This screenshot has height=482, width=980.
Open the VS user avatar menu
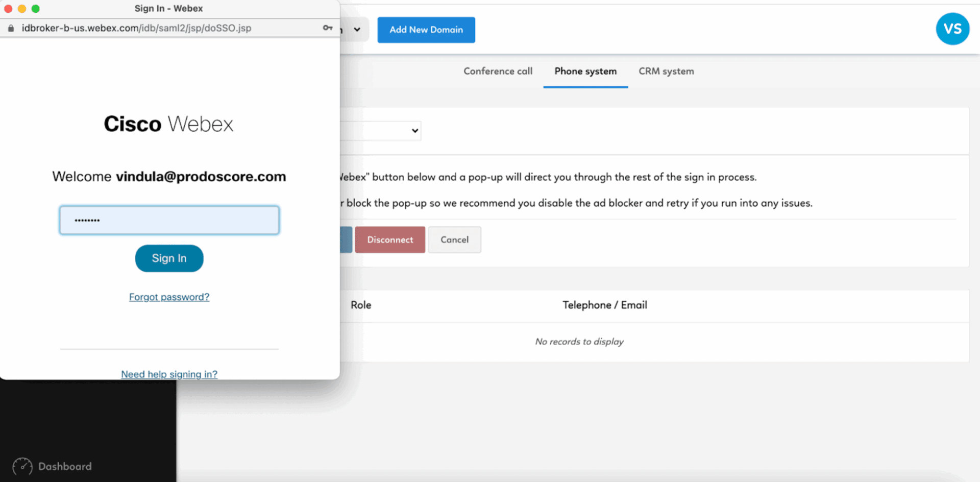click(x=952, y=29)
